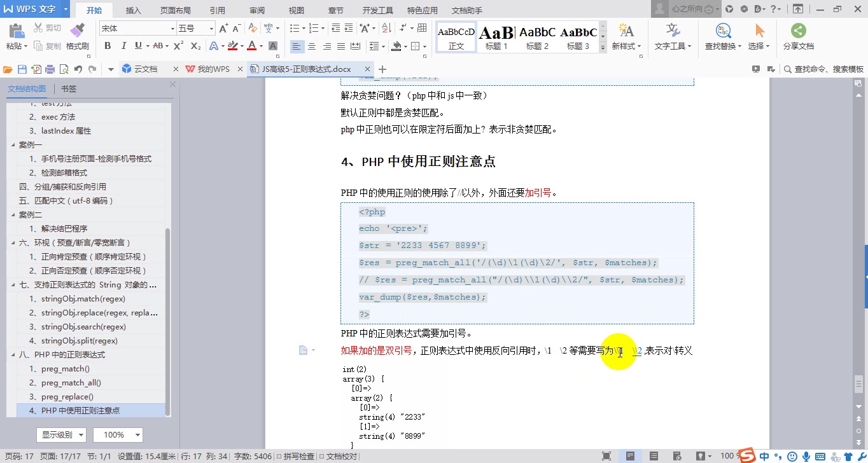The height and width of the screenshot is (463, 868).
Task: Apply the 标题 2 heading style
Action: tap(537, 37)
